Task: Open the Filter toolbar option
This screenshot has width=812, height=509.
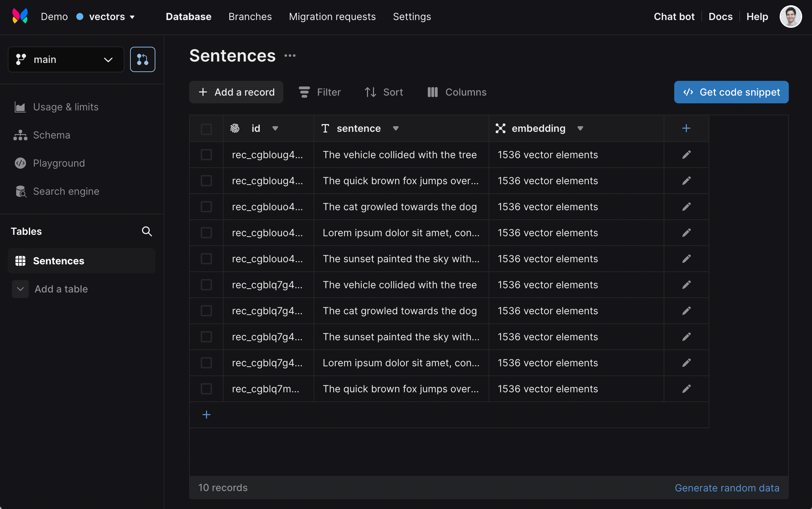Action: click(x=320, y=92)
